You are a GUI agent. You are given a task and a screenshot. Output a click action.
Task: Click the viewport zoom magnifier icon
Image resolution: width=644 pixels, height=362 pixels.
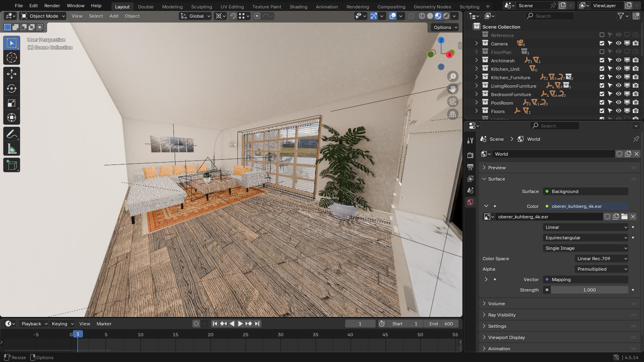pyautogui.click(x=453, y=76)
